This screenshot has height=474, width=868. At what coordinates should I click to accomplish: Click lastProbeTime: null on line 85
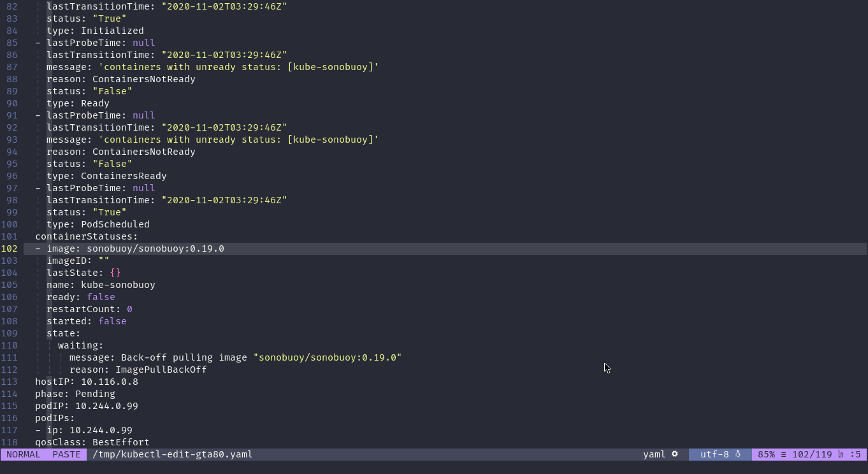(x=101, y=43)
